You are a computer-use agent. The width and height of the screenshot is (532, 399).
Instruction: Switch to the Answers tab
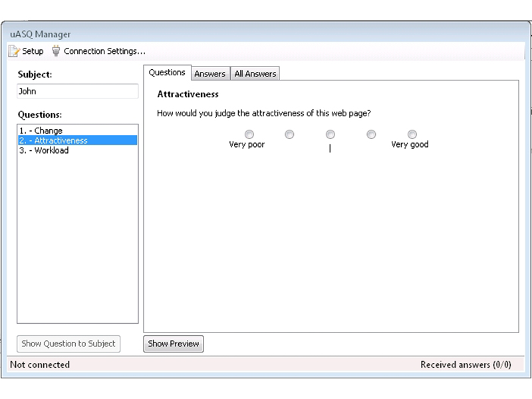coord(210,74)
